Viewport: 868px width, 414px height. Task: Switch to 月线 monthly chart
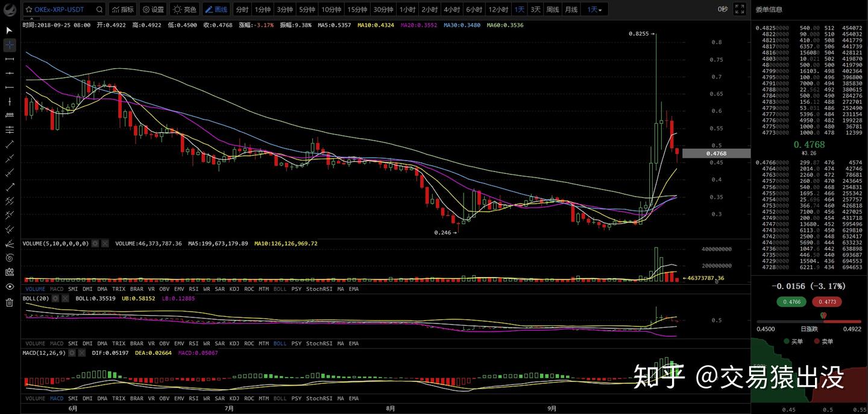tap(571, 10)
